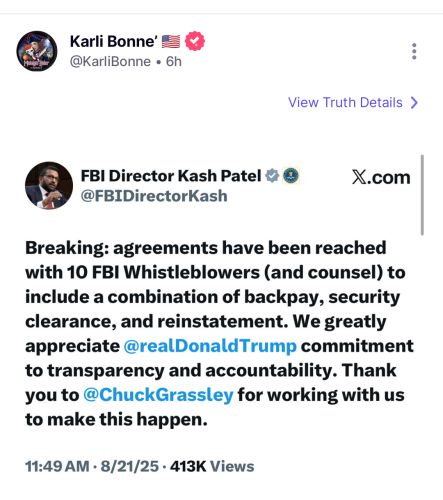Open the three-dot post options menu
The image size is (443, 500).
[414, 51]
